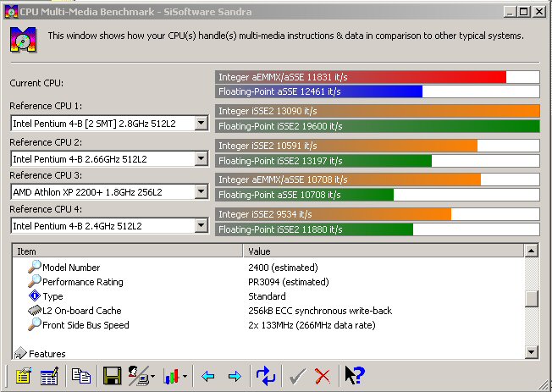Open the arrow beside the bar chart icon

click(x=185, y=377)
